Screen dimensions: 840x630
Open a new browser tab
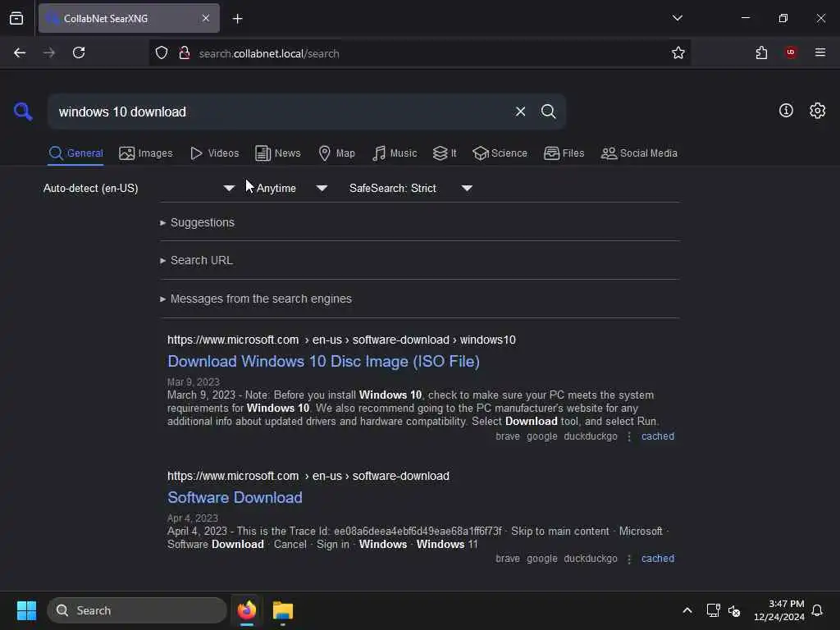coord(237,19)
